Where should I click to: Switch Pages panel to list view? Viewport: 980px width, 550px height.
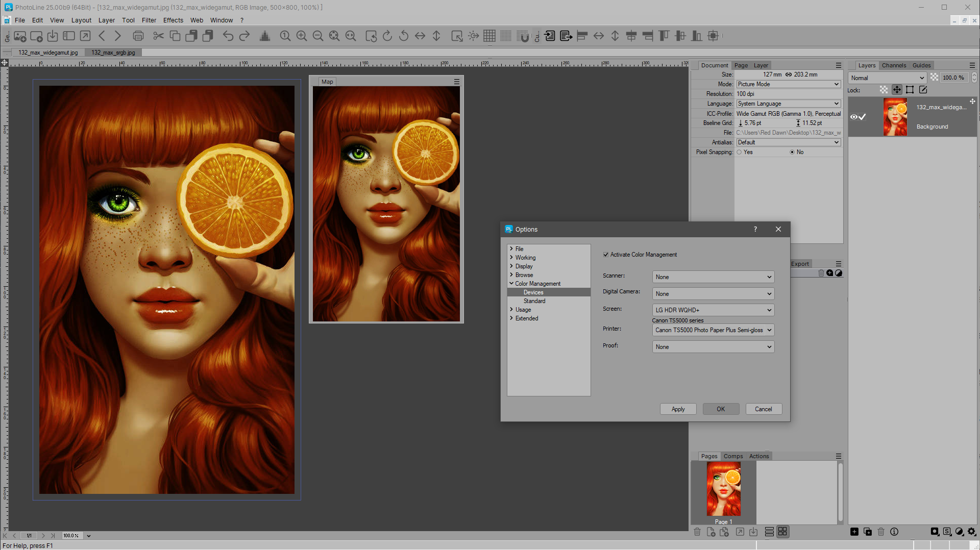[769, 532]
